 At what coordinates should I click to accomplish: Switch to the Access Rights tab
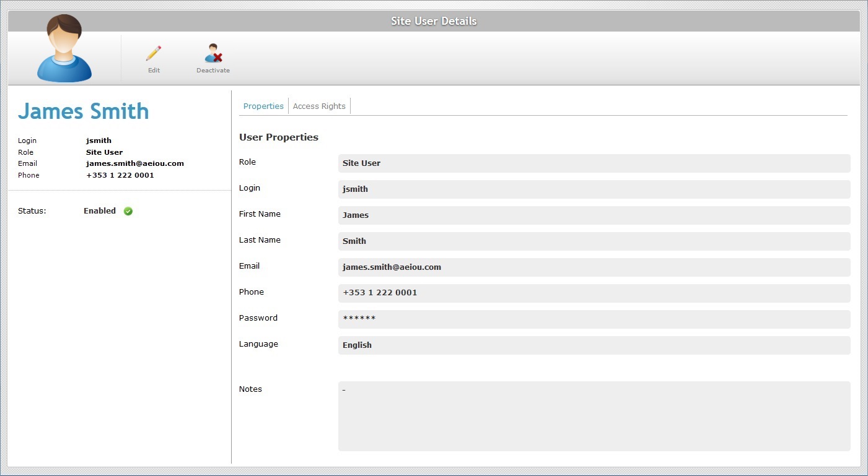tap(319, 106)
